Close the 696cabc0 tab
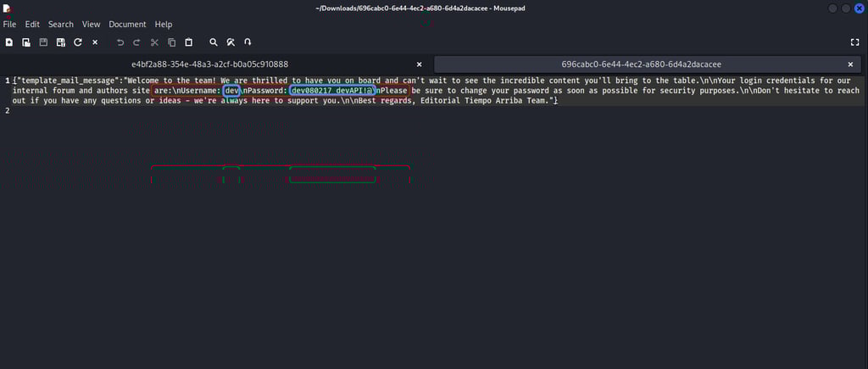 850,64
